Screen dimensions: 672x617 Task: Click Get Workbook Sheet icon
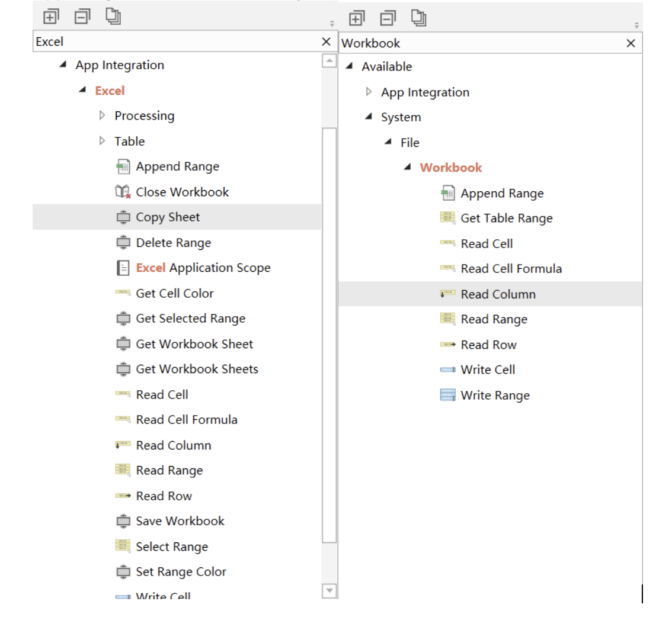(x=123, y=343)
